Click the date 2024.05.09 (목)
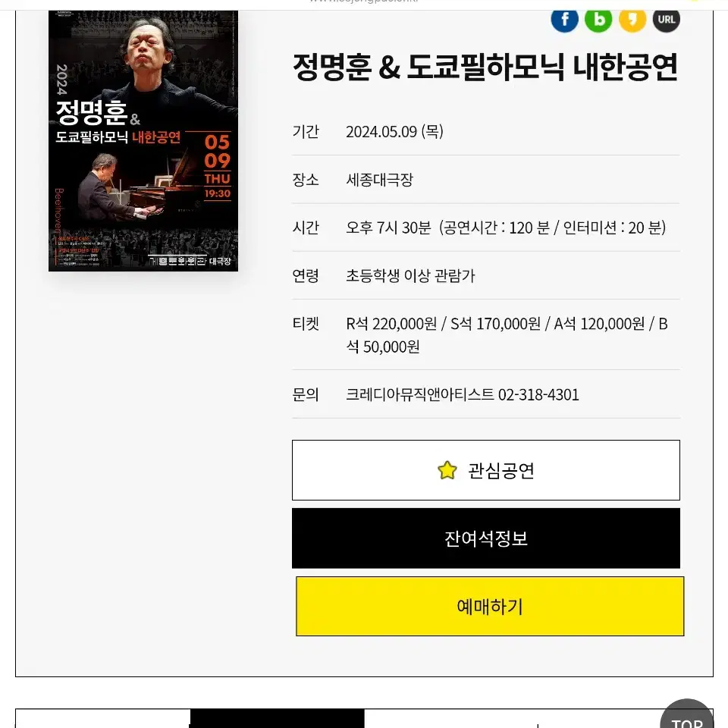This screenshot has width=728, height=728. click(394, 131)
